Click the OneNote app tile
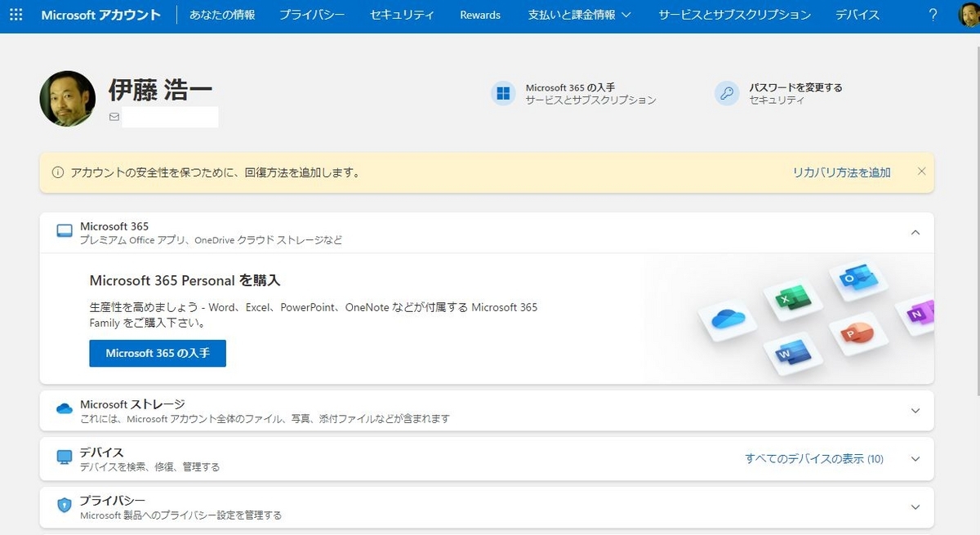The image size is (980, 535). pos(916,314)
